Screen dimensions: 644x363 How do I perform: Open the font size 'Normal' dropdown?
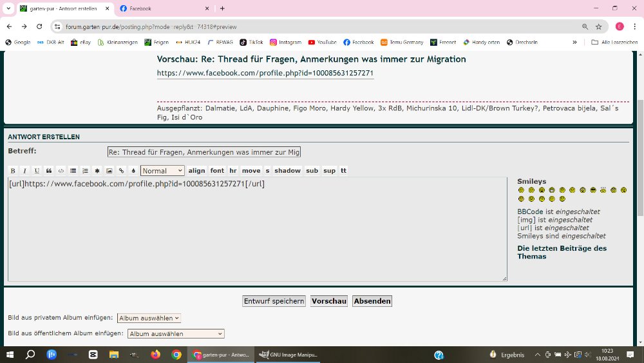(162, 171)
